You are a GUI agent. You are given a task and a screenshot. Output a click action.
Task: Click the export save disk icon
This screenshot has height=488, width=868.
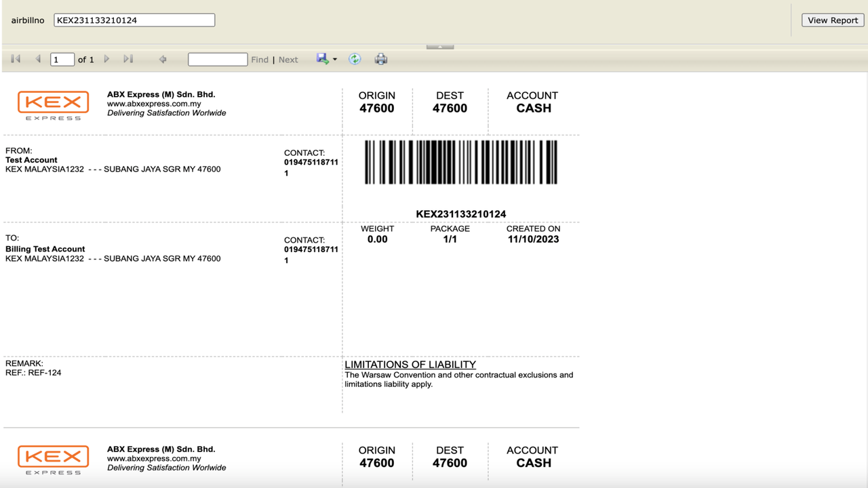[x=323, y=59]
